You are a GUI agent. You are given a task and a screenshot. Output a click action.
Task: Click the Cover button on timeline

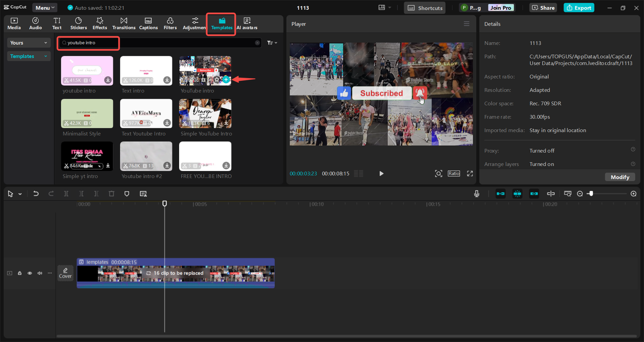point(65,273)
